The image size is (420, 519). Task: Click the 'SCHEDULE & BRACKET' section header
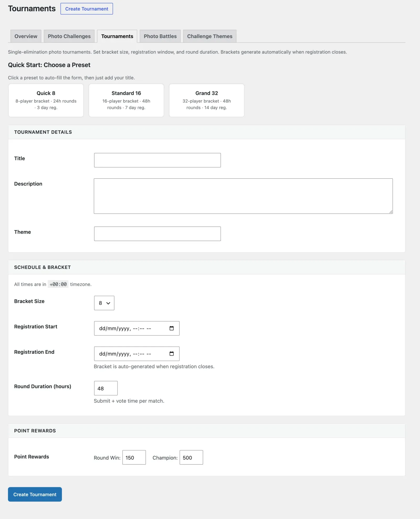(x=43, y=267)
